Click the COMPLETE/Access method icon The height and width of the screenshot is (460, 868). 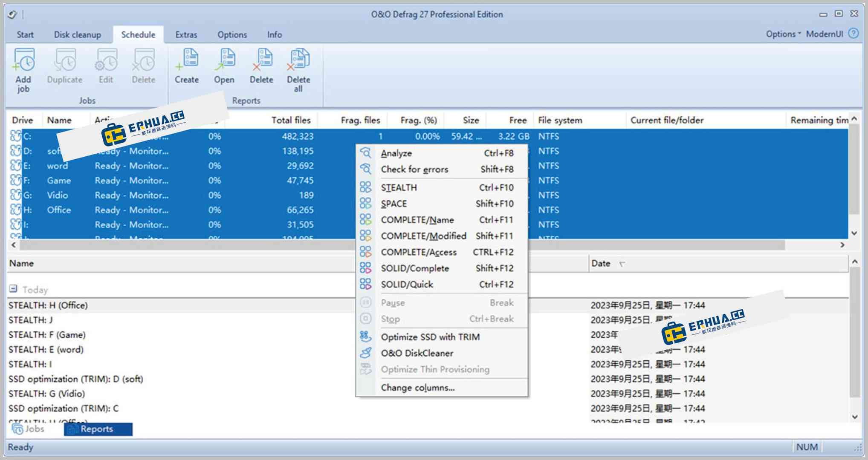click(x=365, y=252)
